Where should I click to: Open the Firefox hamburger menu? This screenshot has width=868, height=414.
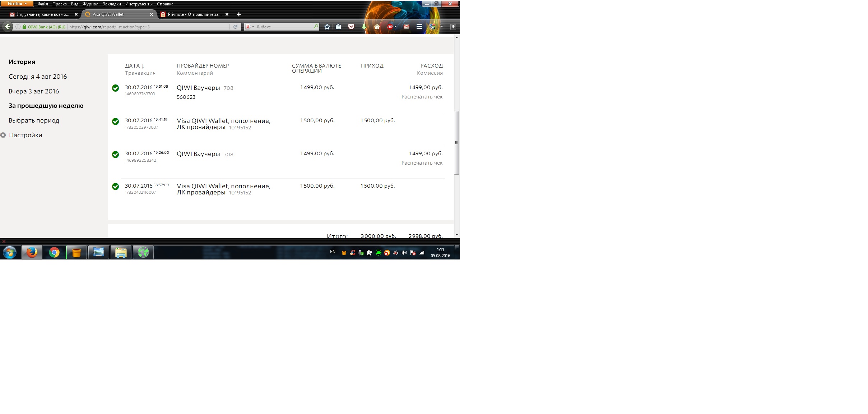(419, 27)
